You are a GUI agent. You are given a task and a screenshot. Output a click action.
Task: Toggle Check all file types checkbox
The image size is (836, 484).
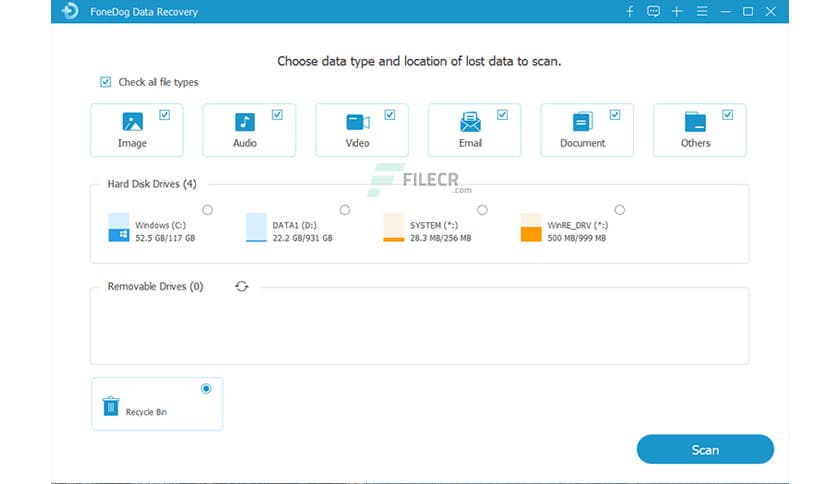point(106,82)
